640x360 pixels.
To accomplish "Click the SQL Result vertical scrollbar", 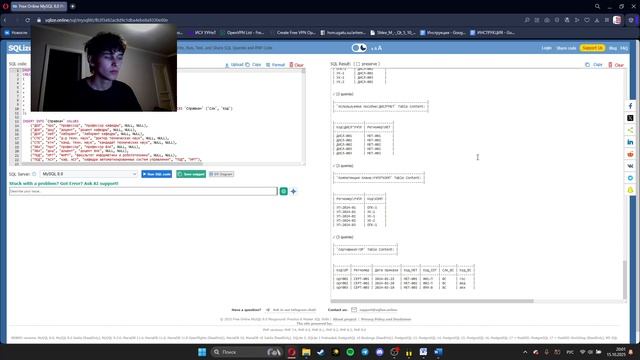I will [624, 280].
